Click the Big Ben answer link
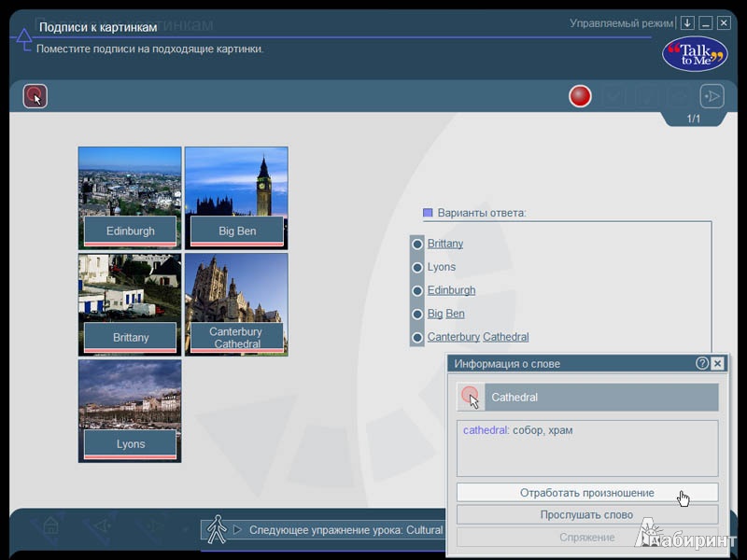This screenshot has width=747, height=560. click(445, 314)
